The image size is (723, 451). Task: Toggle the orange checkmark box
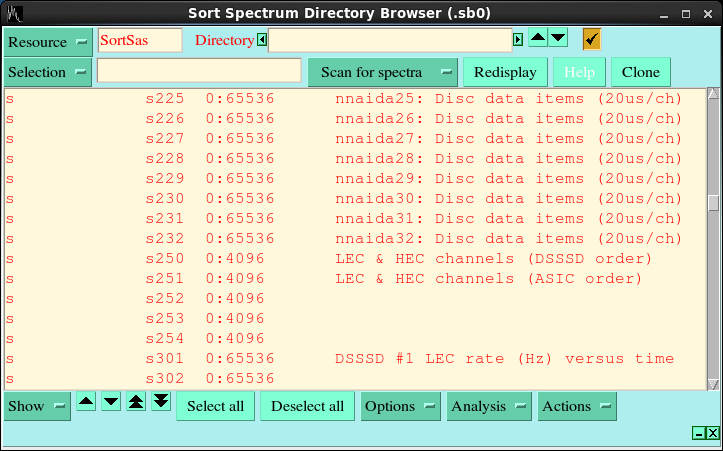coord(591,39)
